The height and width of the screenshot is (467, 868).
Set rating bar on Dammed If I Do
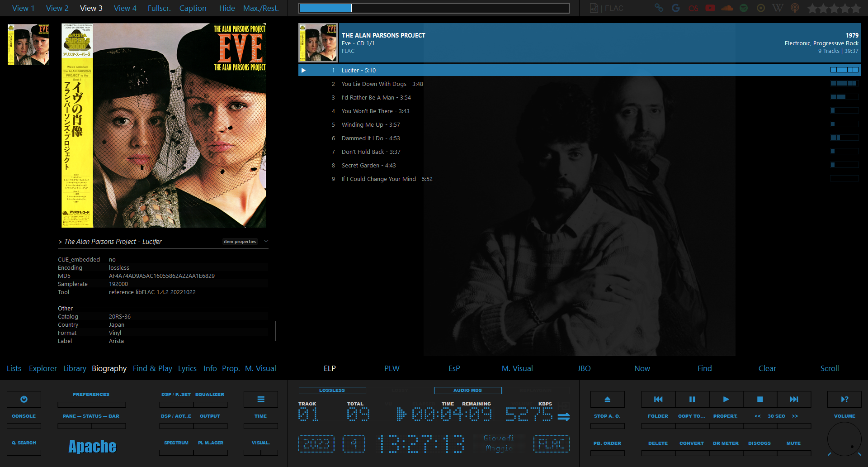[x=844, y=138]
